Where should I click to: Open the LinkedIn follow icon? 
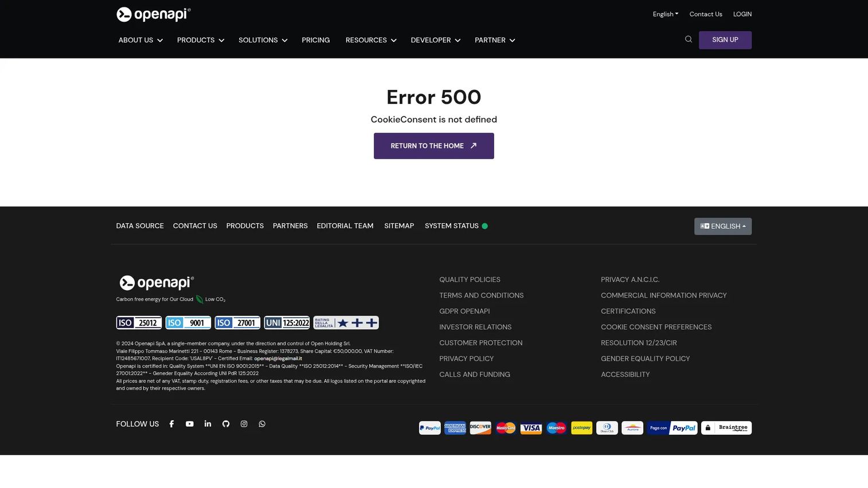pyautogui.click(x=208, y=424)
